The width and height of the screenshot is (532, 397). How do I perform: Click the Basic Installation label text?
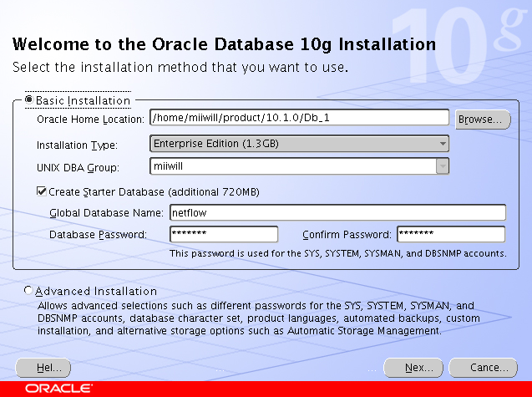tap(83, 100)
